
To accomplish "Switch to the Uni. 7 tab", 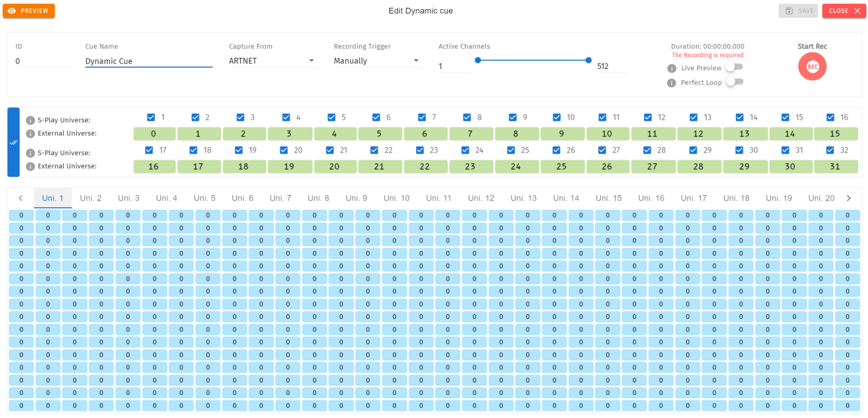I will (x=280, y=198).
